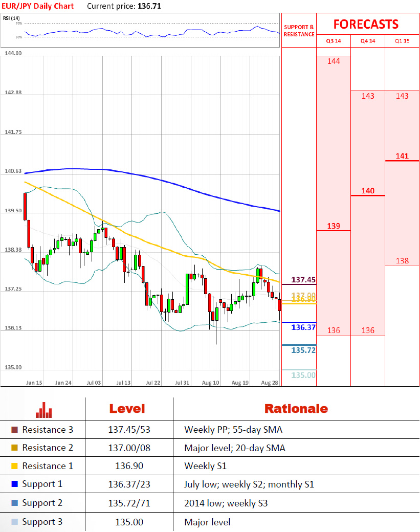Screen dimensions: 420x532
Task: Click the 141.75 price axis label
Action: coord(13,132)
